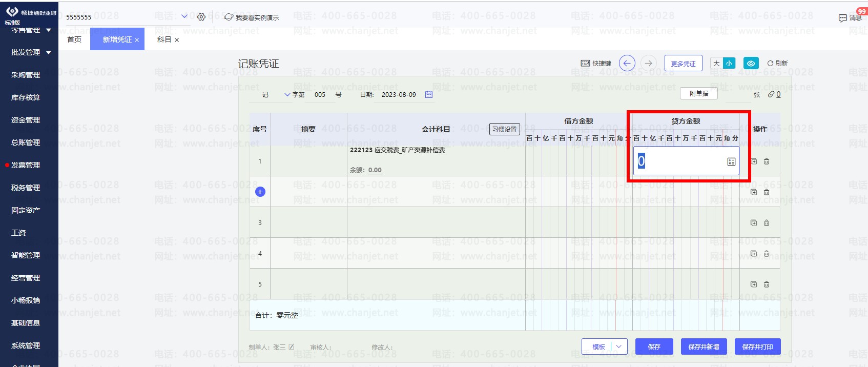Click the insert-row icon in row 5

click(754, 284)
